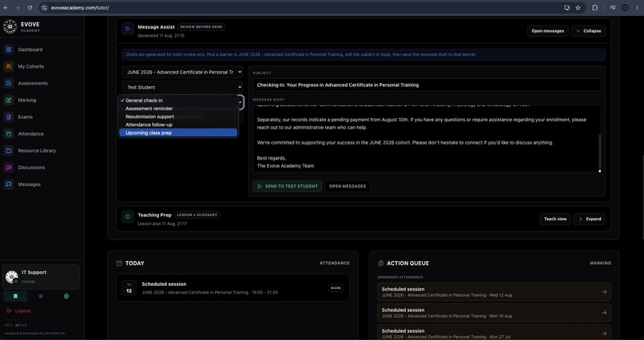The width and height of the screenshot is (644, 340).
Task: Click the IT Support profile avatar
Action: (x=11, y=277)
